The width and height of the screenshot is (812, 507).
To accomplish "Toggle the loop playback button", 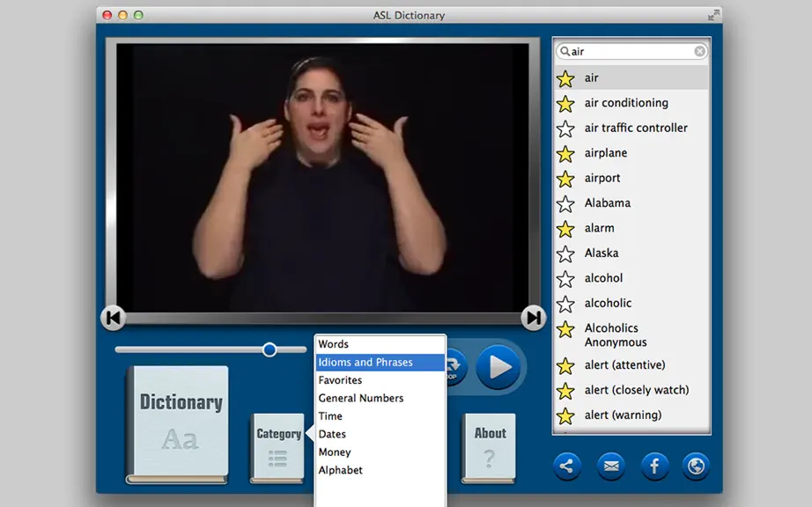I will (x=455, y=367).
